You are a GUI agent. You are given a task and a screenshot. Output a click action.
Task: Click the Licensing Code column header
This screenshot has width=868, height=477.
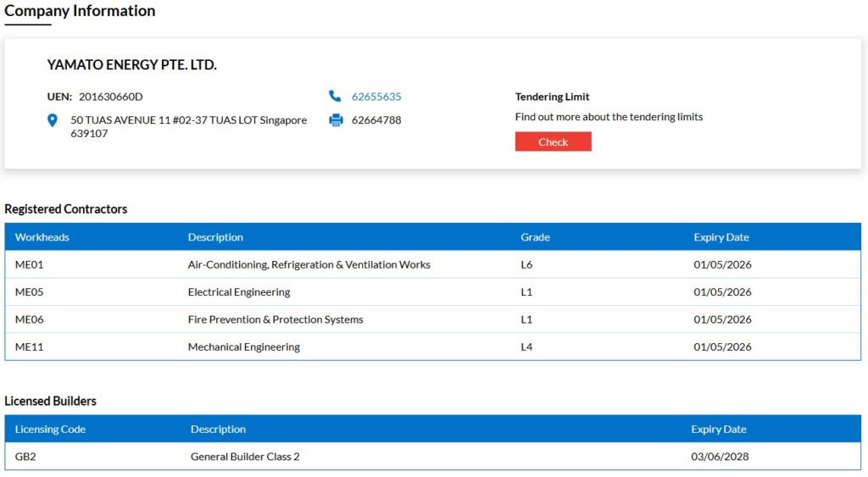point(50,430)
